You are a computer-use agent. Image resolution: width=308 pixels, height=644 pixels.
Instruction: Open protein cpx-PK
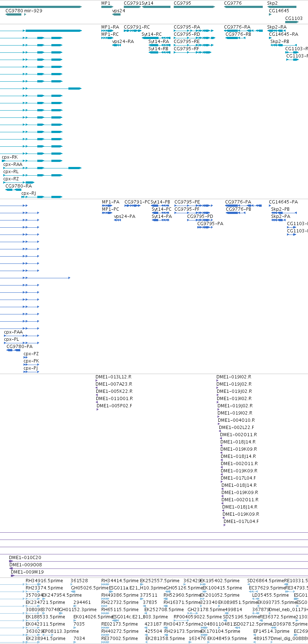[31, 361]
